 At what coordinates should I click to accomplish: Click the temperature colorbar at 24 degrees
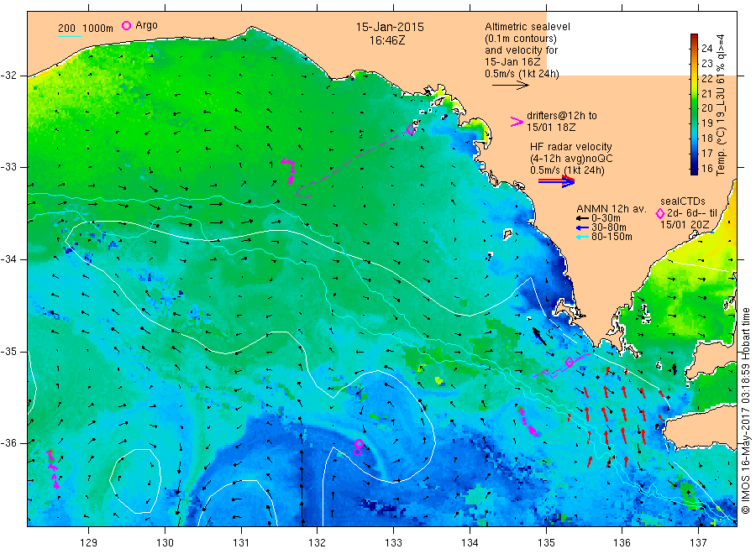point(695,48)
